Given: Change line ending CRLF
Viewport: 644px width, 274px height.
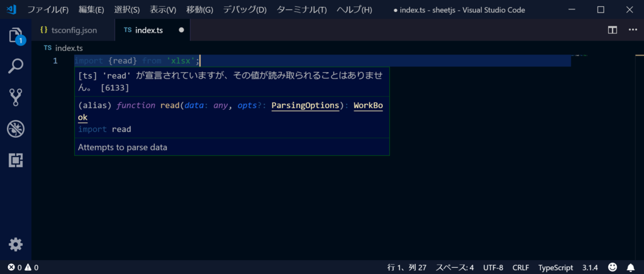Looking at the screenshot, I should [x=521, y=268].
